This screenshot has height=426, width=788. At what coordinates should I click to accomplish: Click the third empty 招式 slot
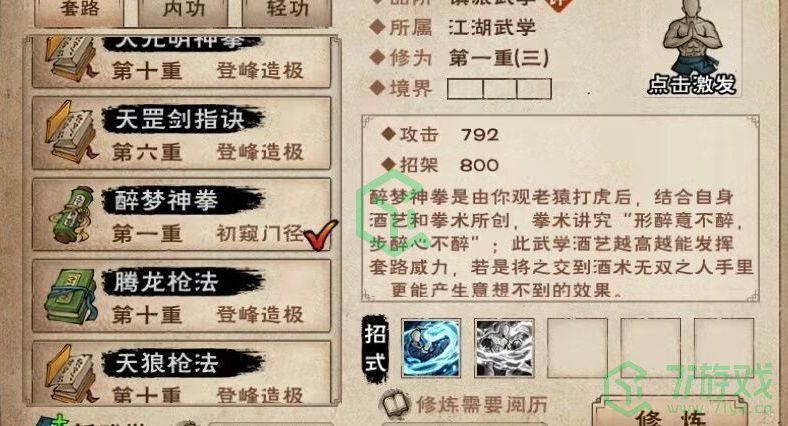[x=577, y=348]
